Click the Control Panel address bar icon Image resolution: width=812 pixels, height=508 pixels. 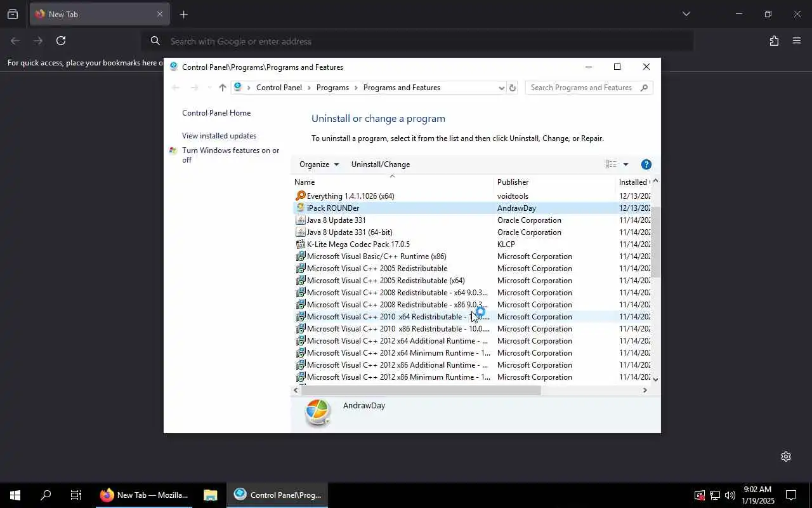click(238, 88)
